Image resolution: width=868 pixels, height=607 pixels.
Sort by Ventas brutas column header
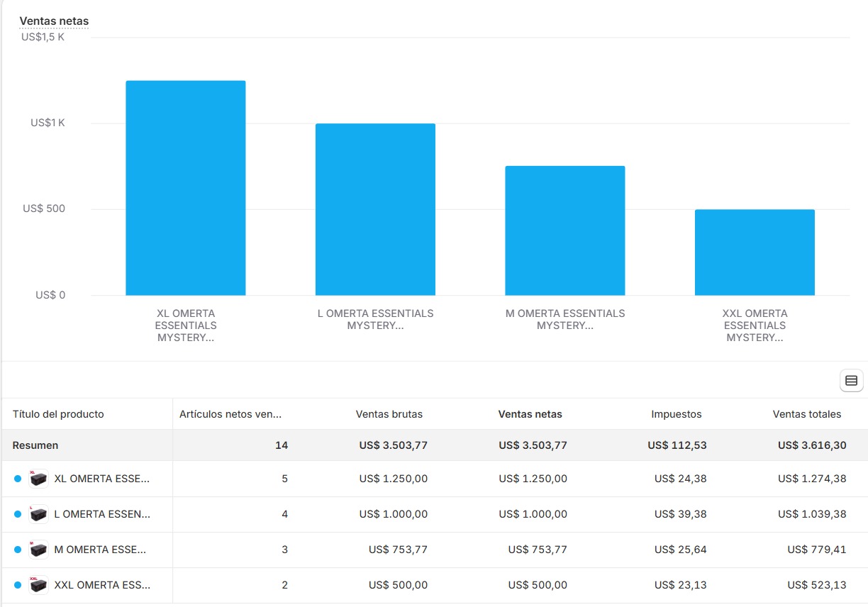(389, 414)
